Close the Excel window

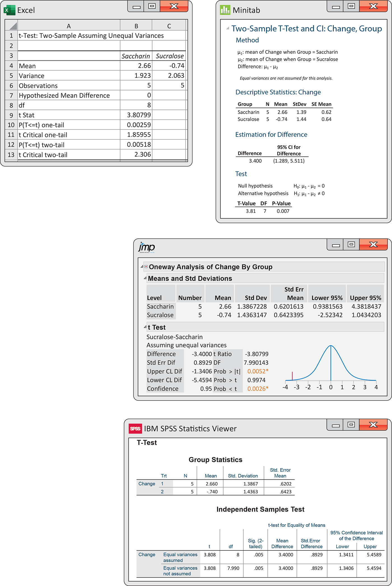pyautogui.click(x=174, y=6)
